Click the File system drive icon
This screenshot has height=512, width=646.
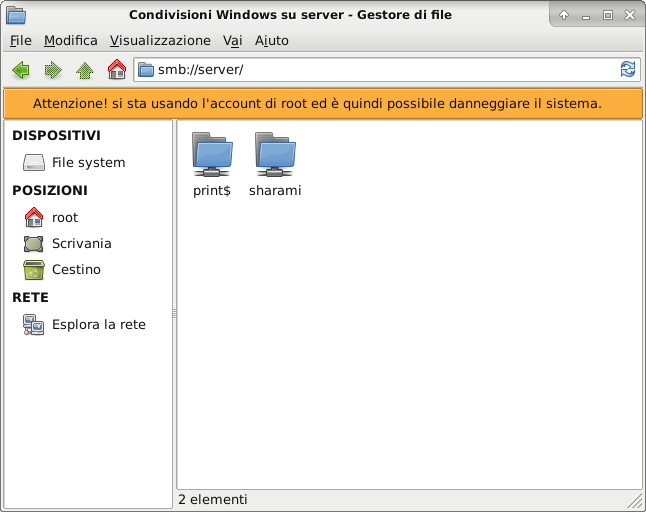[x=34, y=162]
